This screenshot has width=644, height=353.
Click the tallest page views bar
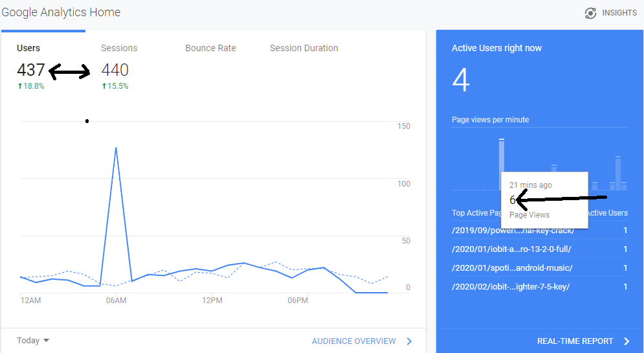point(502,165)
